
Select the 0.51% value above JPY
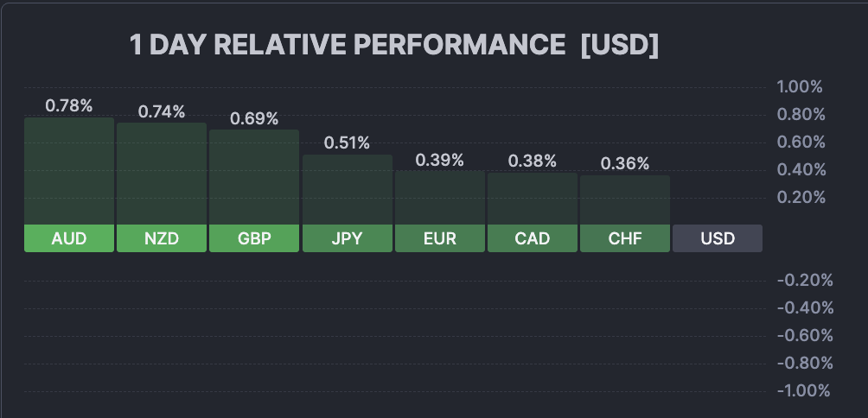347,142
